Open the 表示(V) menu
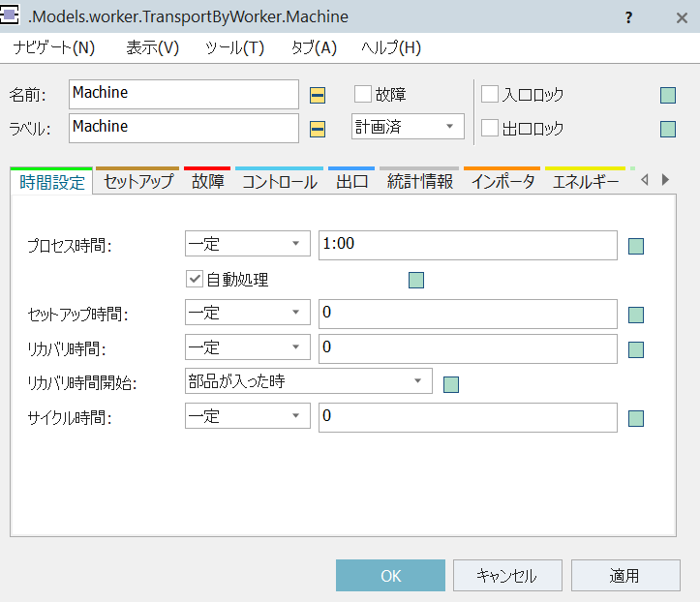Viewport: 700px width, 602px height. (x=153, y=47)
